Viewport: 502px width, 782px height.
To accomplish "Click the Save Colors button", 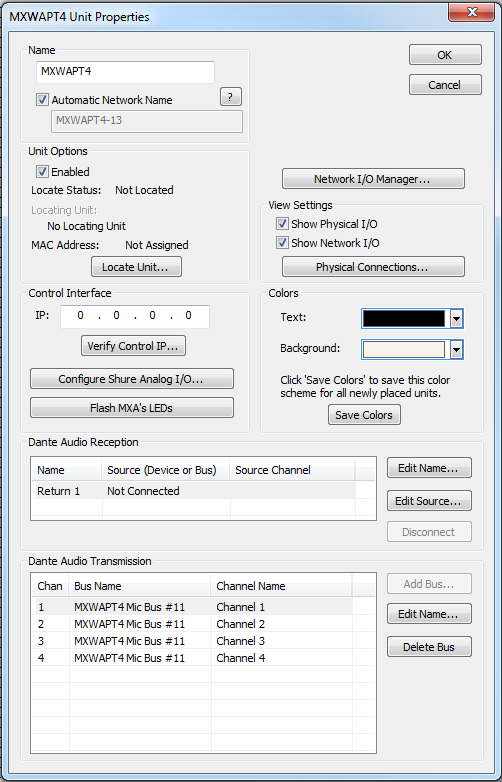I will tap(364, 414).
